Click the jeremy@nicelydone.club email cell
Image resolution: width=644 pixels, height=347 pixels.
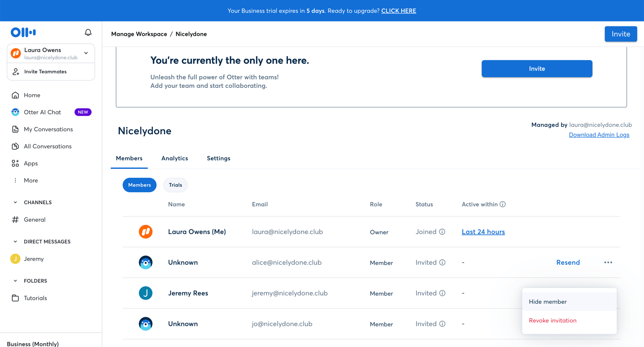point(290,293)
